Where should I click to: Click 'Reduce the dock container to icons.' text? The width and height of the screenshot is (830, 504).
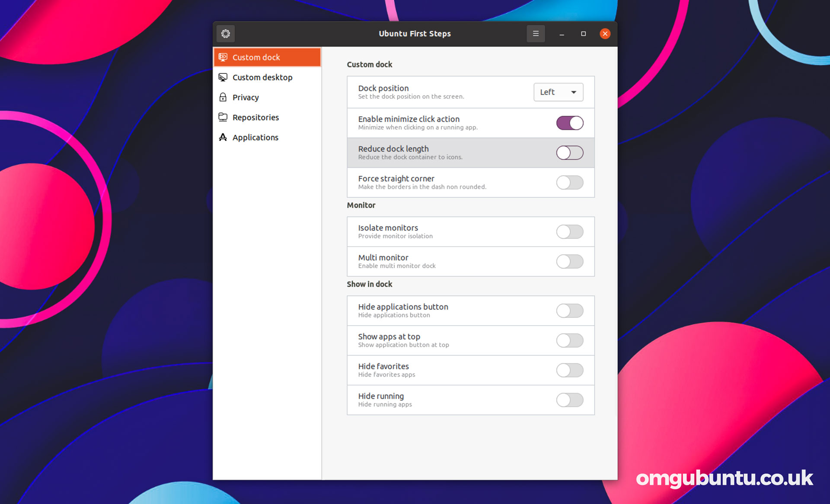coord(410,157)
